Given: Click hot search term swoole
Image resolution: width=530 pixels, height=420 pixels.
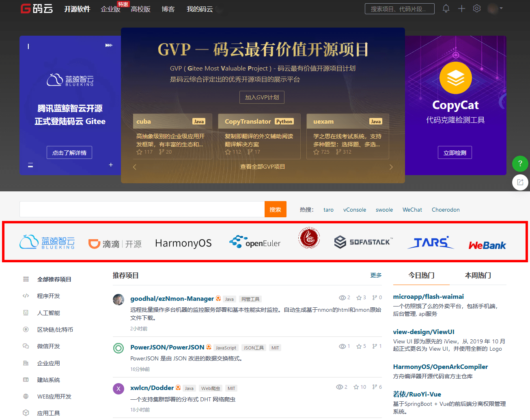Looking at the screenshot, I should click(x=384, y=210).
